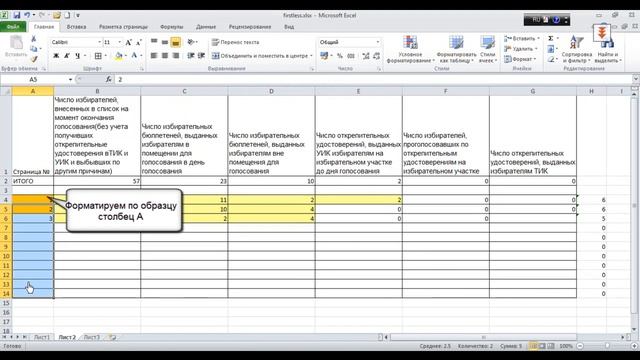Toggle italic К formatting
This screenshot has height=360, width=640.
coord(67,56)
